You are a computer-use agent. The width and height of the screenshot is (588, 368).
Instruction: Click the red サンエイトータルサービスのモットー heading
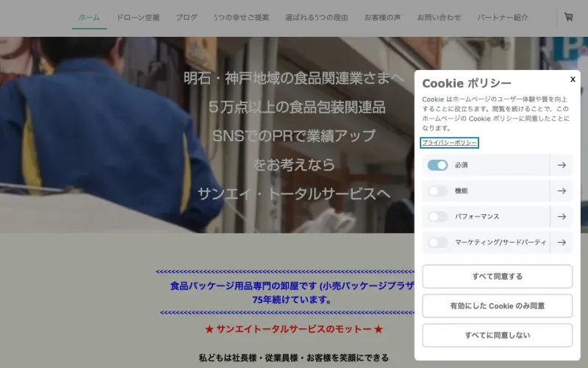point(293,329)
